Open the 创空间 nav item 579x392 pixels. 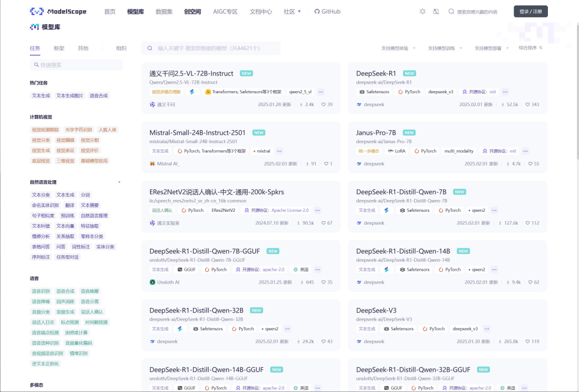192,11
